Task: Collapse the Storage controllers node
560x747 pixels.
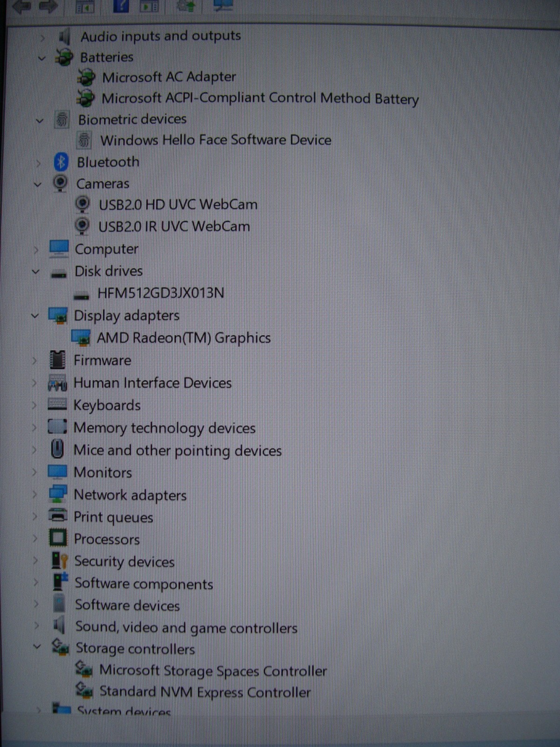Action: pyautogui.click(x=37, y=647)
